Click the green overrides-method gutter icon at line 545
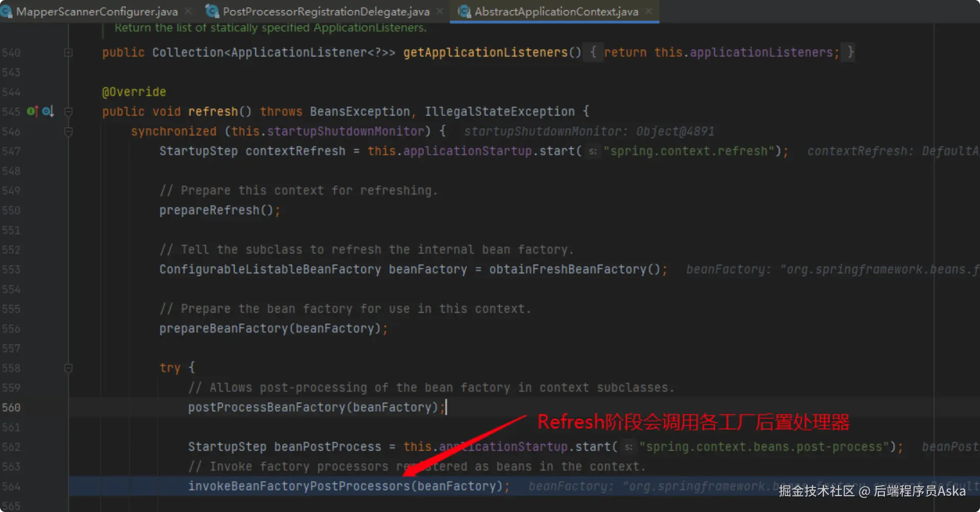Screen dimensions: 980x512 [x=33, y=111]
